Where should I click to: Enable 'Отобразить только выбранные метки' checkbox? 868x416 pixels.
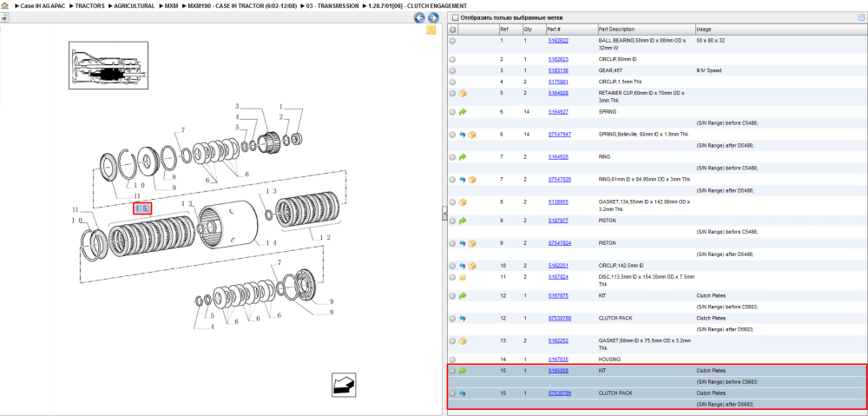(x=455, y=17)
